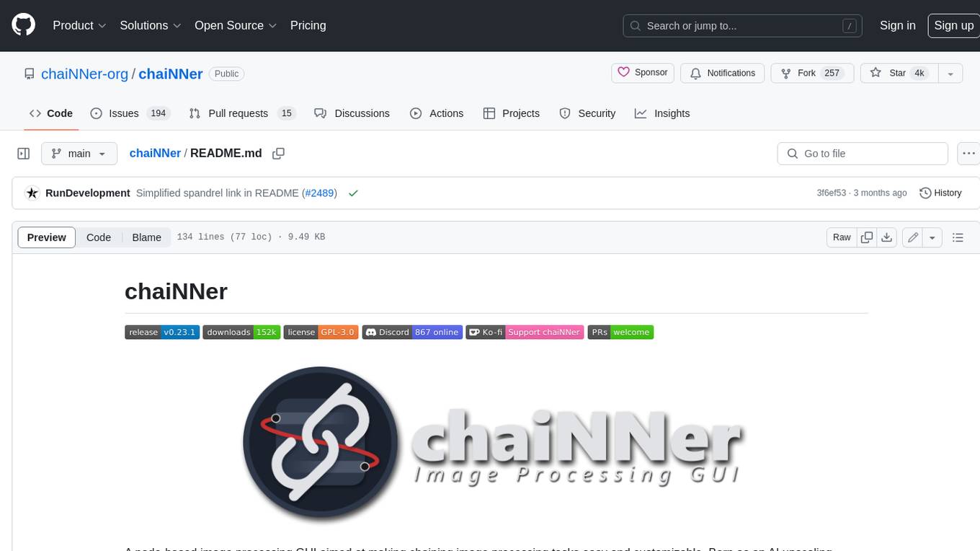Open the Ko-fi Support chaiNNer badge
Image resolution: width=980 pixels, height=551 pixels.
pyautogui.click(x=525, y=332)
